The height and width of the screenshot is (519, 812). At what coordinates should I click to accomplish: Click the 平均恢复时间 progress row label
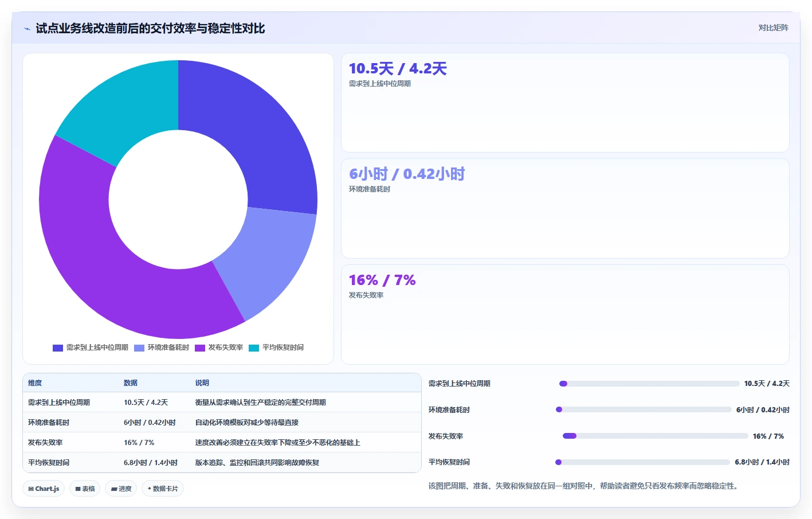(x=449, y=462)
